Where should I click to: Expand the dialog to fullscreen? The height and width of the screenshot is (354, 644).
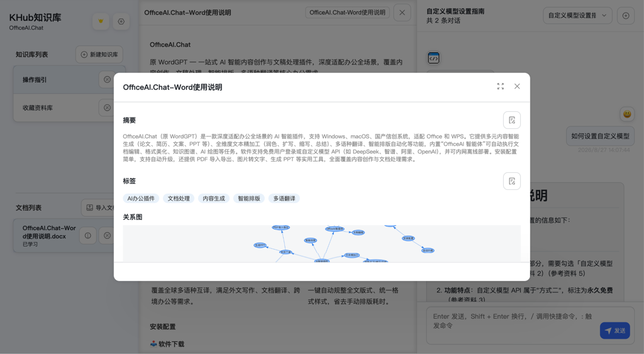coord(500,86)
